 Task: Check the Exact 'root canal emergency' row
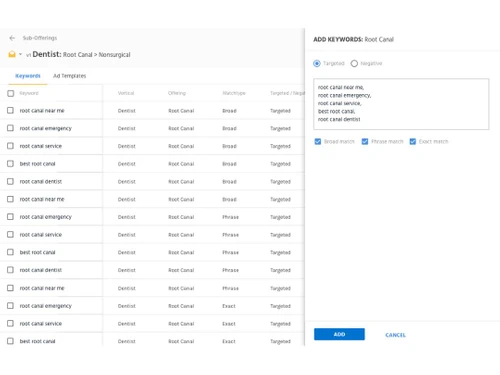(11, 306)
